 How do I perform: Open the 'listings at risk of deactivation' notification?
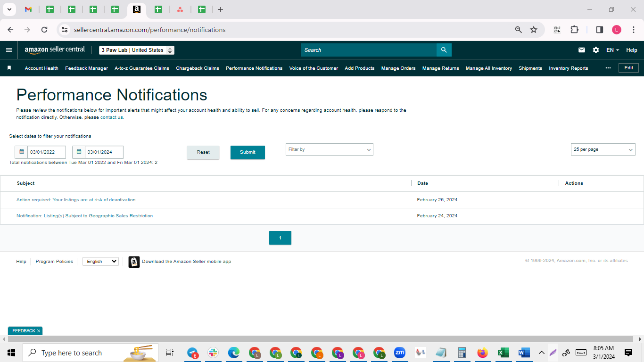tap(76, 200)
